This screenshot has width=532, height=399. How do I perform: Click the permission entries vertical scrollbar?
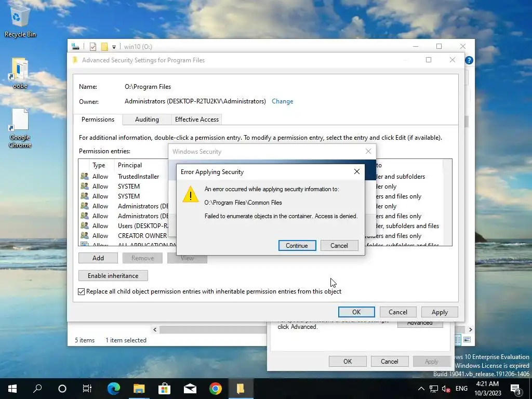(447, 202)
